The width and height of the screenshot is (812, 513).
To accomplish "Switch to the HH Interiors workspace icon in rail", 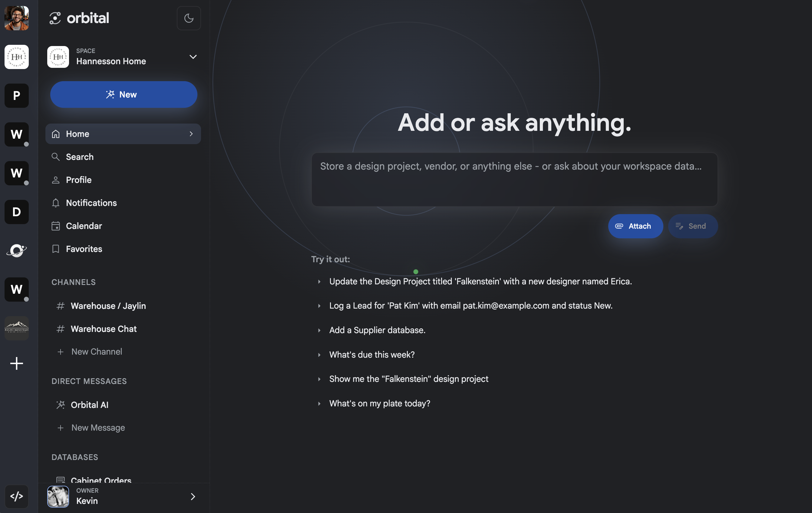I will pos(17,57).
